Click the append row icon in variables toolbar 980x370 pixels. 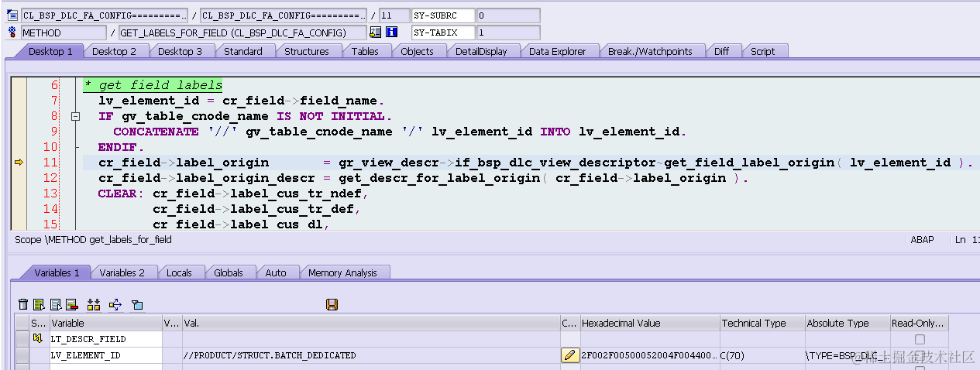56,305
